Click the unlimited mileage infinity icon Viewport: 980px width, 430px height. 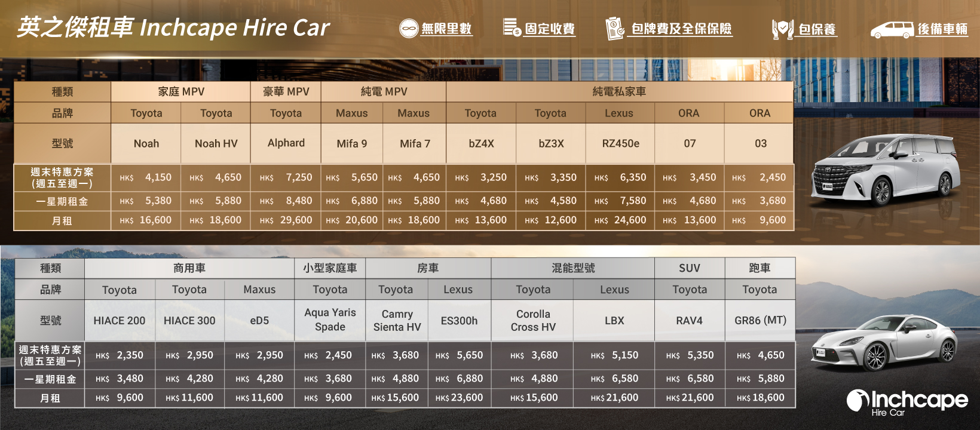tap(409, 28)
